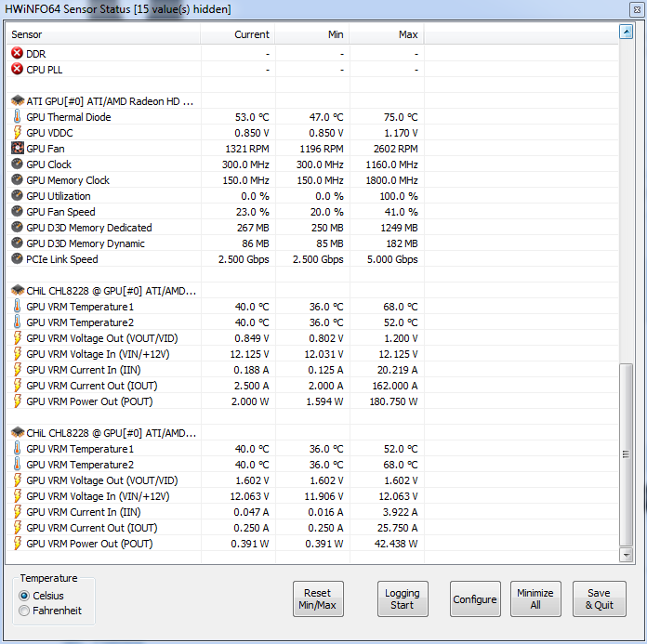Viewport: 647px width, 644px height.
Task: Click the Max column header
Action: coord(387,34)
